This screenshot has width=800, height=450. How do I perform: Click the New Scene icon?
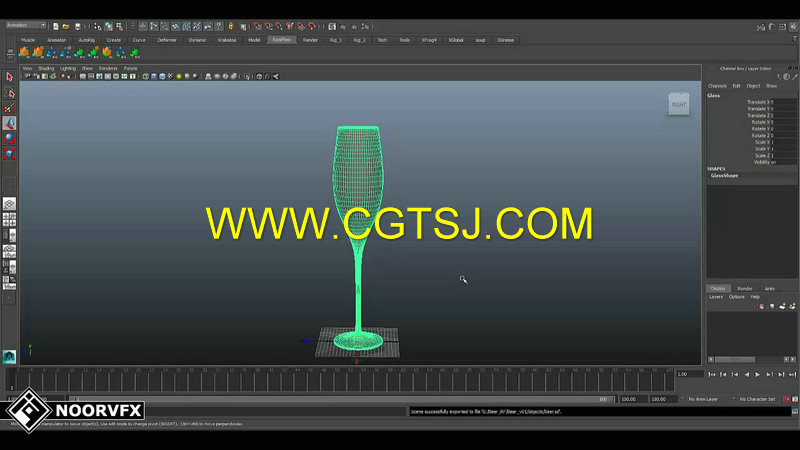point(56,26)
